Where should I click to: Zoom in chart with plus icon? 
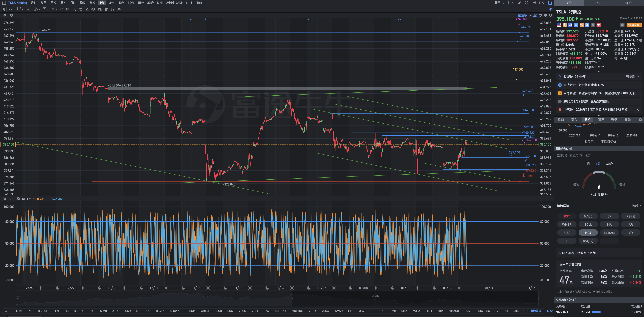click(x=550, y=15)
